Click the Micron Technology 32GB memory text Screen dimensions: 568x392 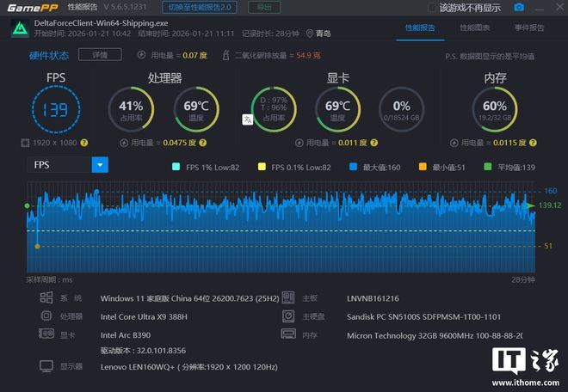435,335
